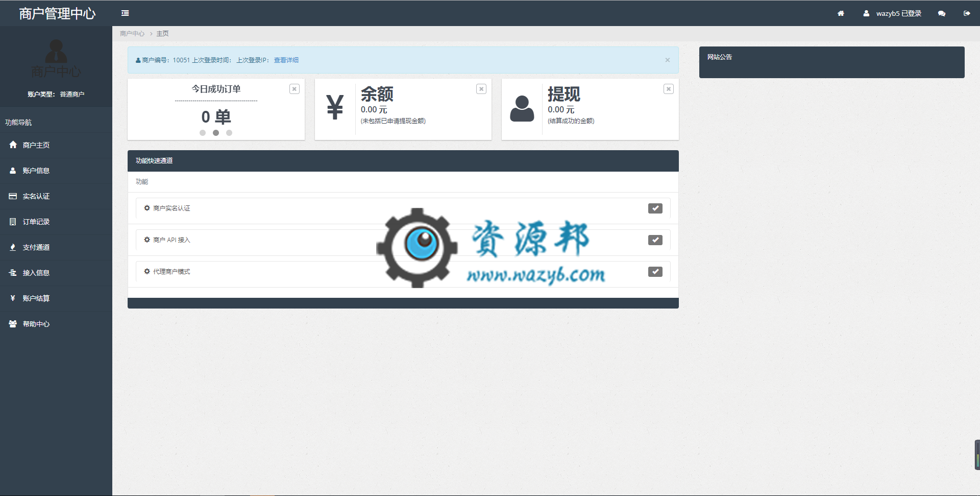This screenshot has height=496, width=980.
Task: Go to 实名认证 in the sidebar
Action: (x=56, y=196)
